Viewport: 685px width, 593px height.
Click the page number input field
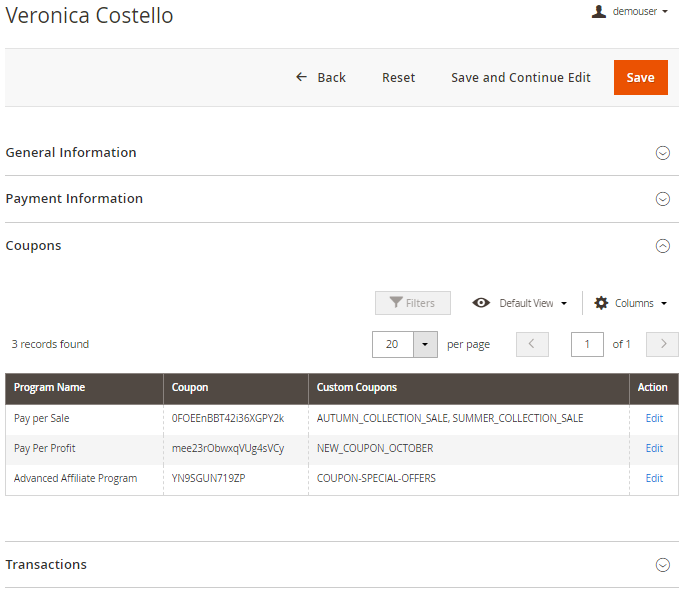pos(587,344)
